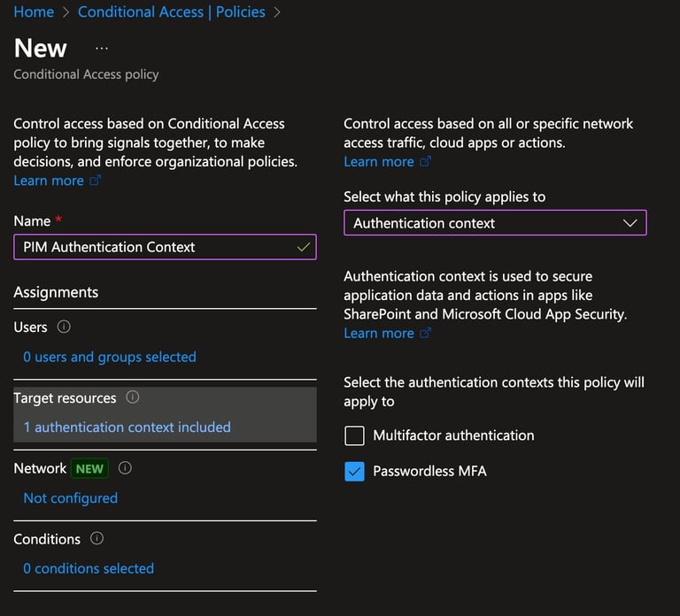Open 1 authentication context included

point(127,427)
